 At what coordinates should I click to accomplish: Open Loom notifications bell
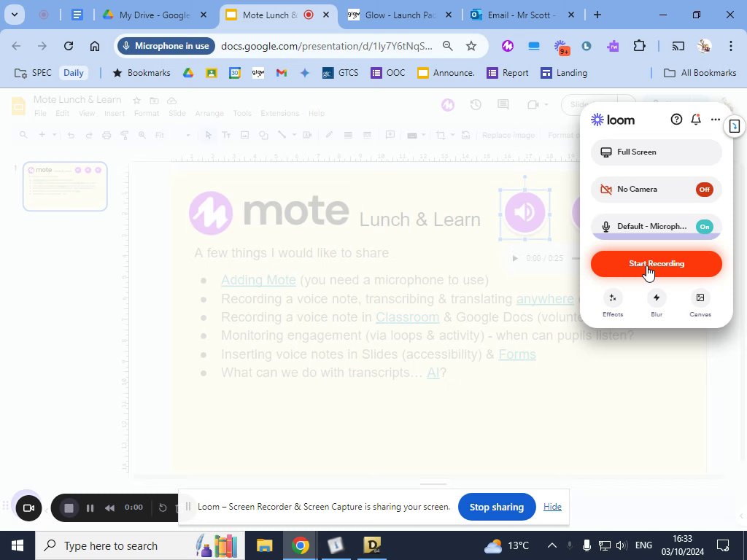pyautogui.click(x=695, y=120)
